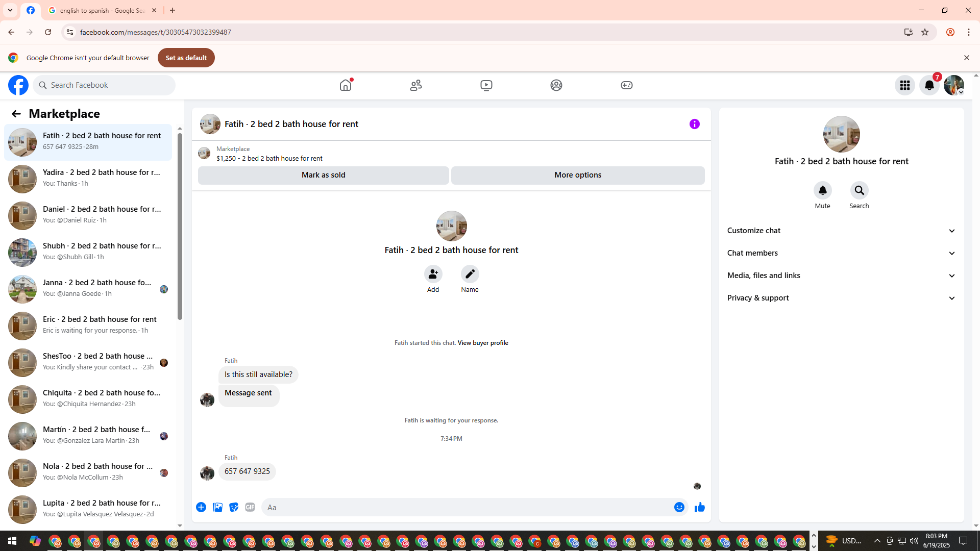Open the Lupita conversation
The width and height of the screenshot is (980, 551).
point(88,510)
